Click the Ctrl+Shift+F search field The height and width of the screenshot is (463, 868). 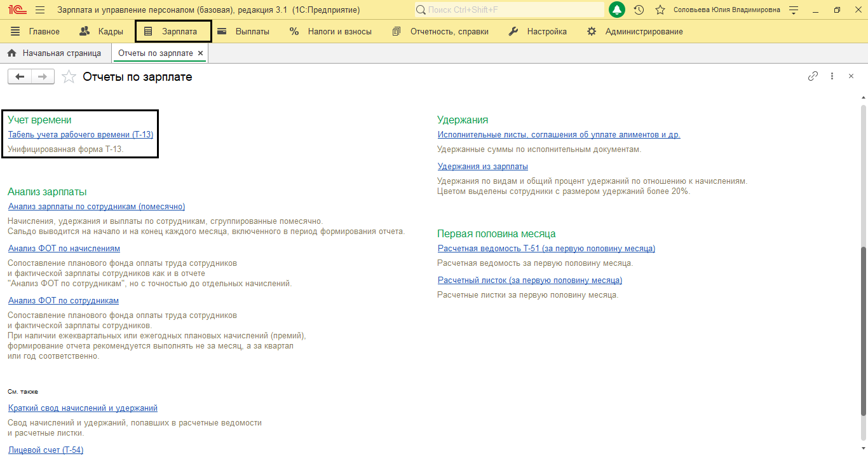[x=508, y=10]
